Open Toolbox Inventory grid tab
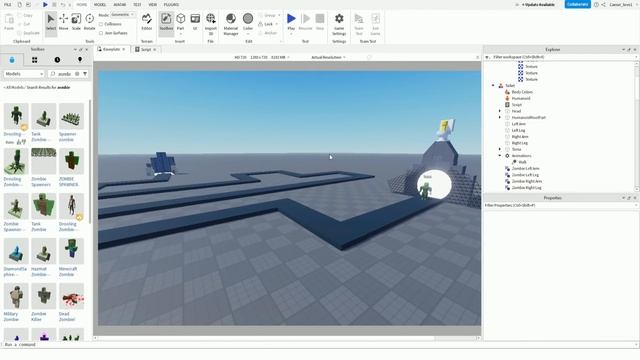 35,60
